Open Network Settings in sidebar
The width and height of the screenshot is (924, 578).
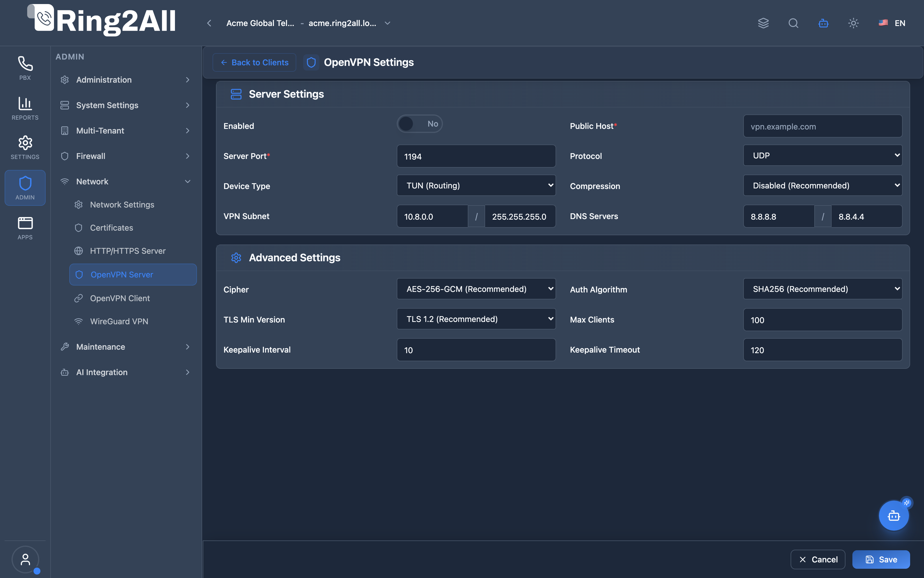coord(133,205)
